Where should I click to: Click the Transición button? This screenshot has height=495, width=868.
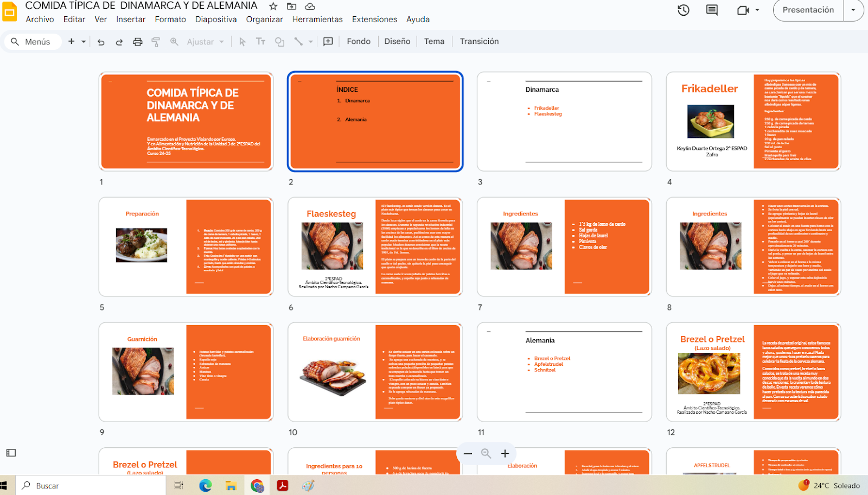coord(479,41)
